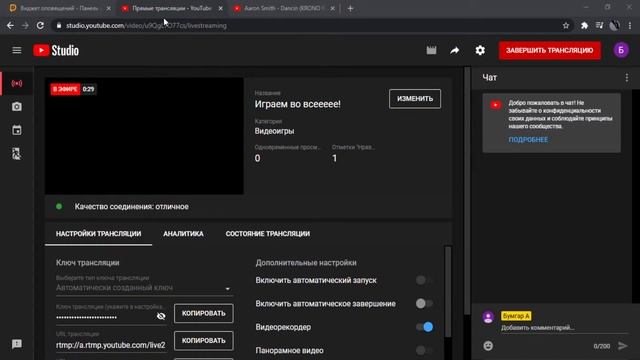Open the Chrome three-dot menu
Viewport: 640px width, 360px height.
click(x=630, y=25)
